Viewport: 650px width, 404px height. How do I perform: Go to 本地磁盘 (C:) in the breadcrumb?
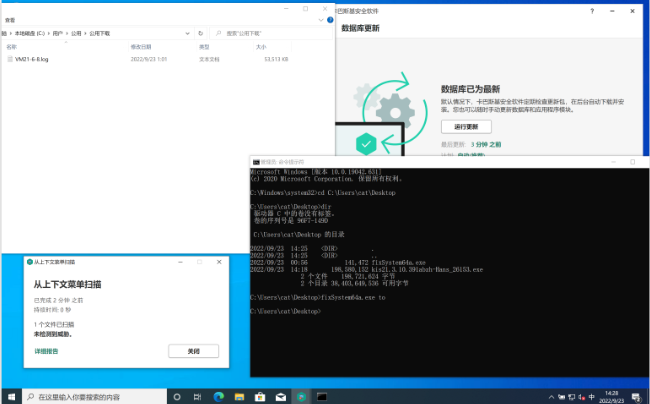[x=30, y=33]
